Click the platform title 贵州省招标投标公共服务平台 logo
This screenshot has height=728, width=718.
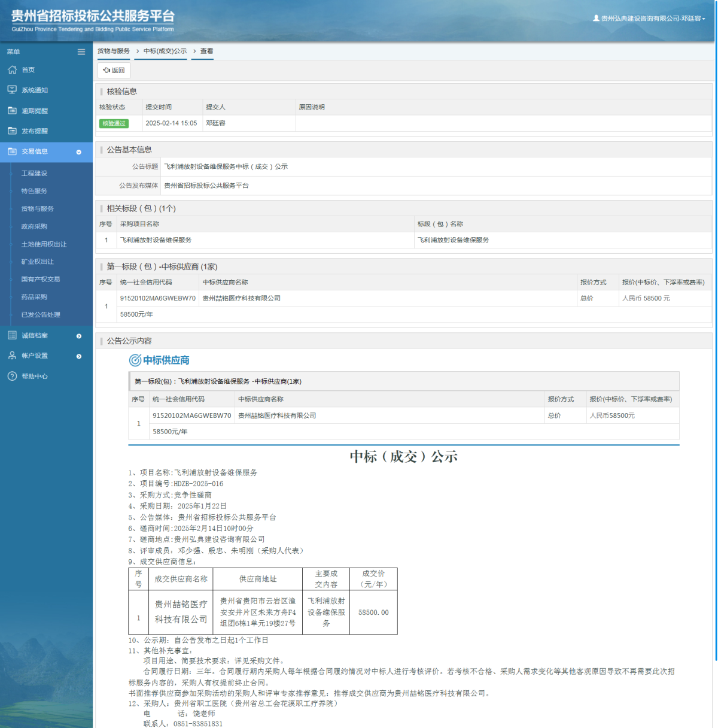coord(93,20)
